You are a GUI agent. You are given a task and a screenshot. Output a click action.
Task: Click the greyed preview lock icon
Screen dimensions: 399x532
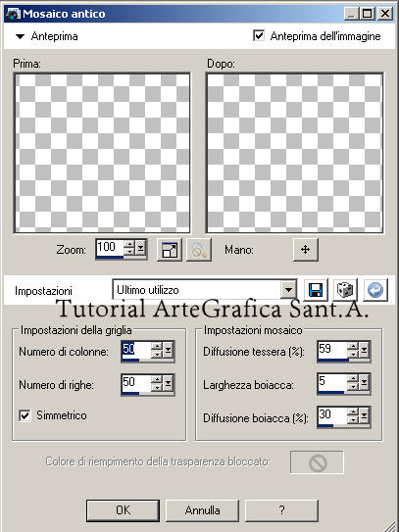(x=199, y=250)
